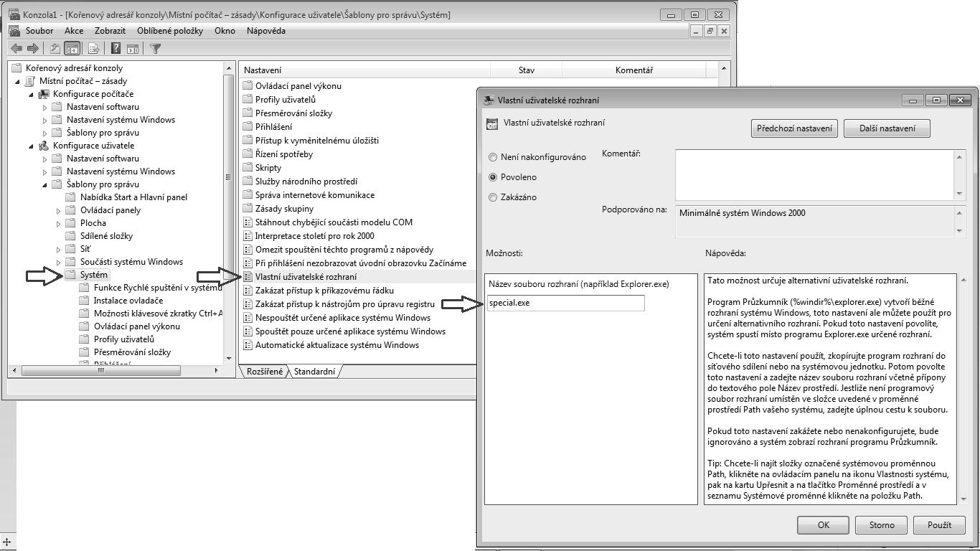
Task: Open the Okno menu
Action: click(225, 31)
